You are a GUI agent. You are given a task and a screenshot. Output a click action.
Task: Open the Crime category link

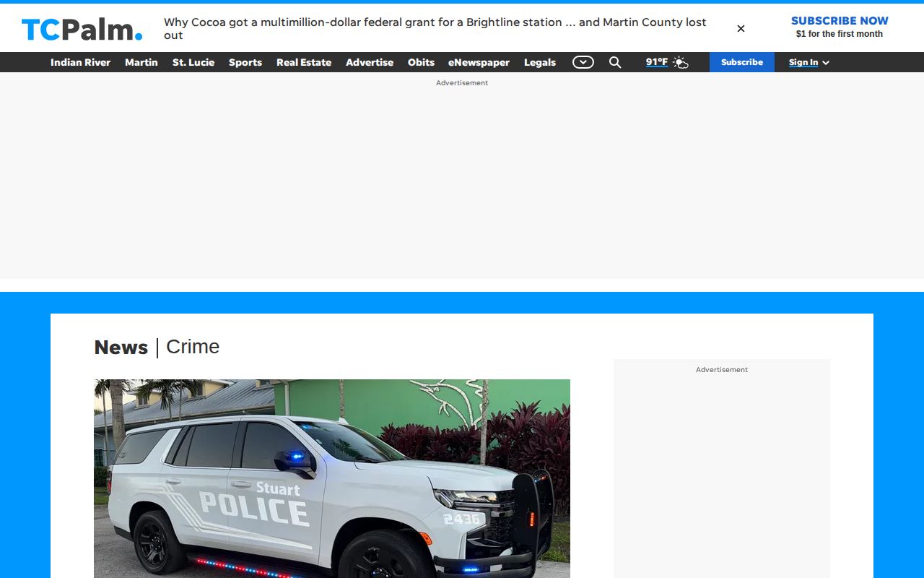(x=193, y=347)
